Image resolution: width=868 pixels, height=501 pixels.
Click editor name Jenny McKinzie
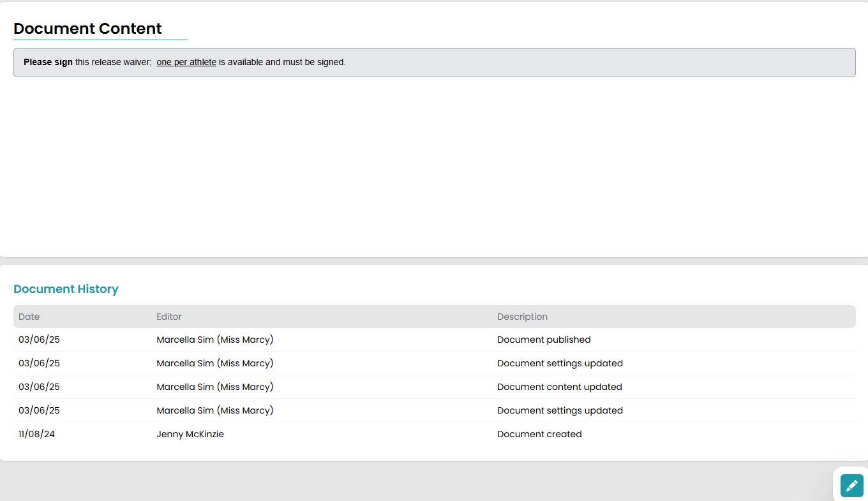pos(190,434)
